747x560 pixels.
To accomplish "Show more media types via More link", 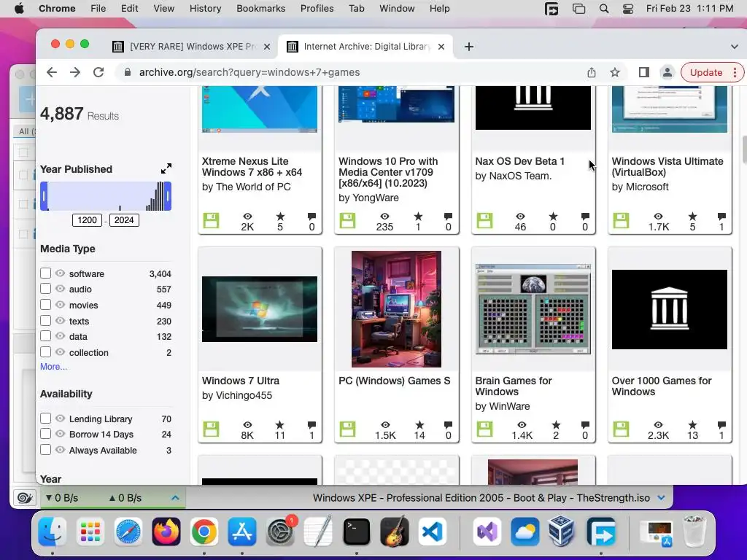I will coord(53,367).
